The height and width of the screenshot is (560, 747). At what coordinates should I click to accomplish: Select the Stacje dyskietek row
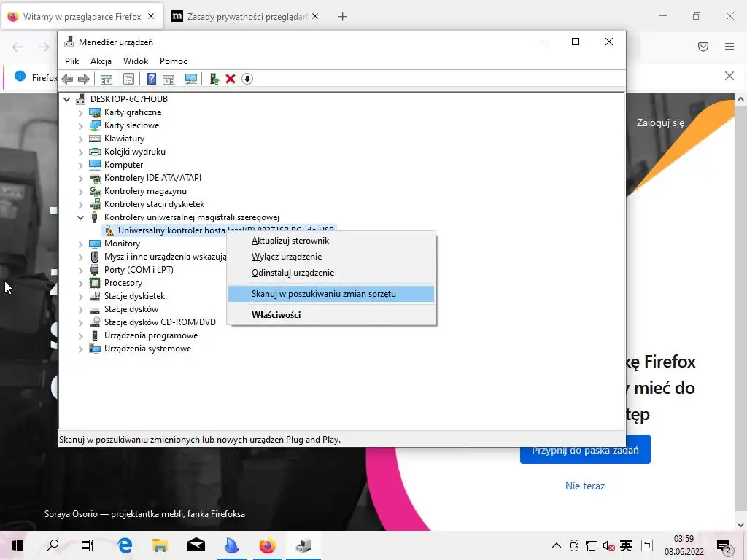click(127, 296)
